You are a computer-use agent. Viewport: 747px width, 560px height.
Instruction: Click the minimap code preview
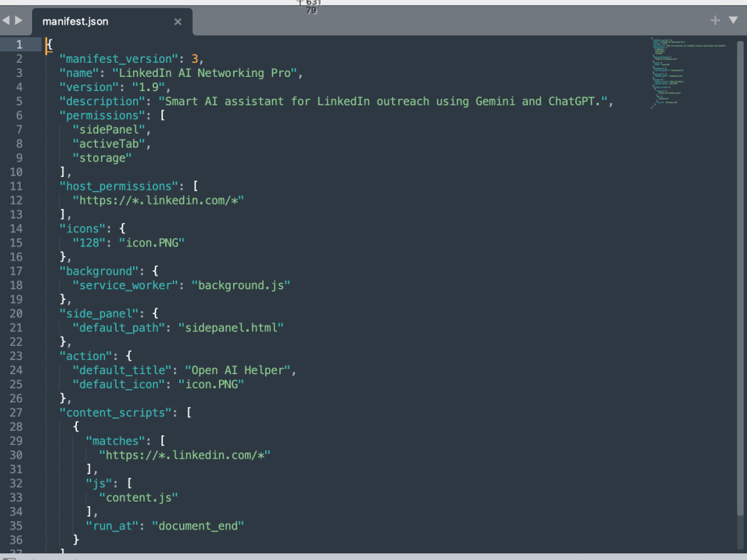coord(689,73)
